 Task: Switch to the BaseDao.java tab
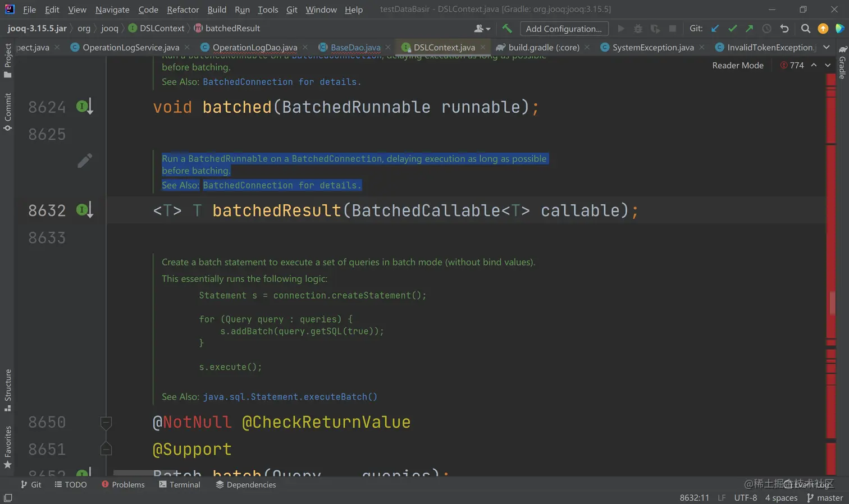pyautogui.click(x=355, y=48)
